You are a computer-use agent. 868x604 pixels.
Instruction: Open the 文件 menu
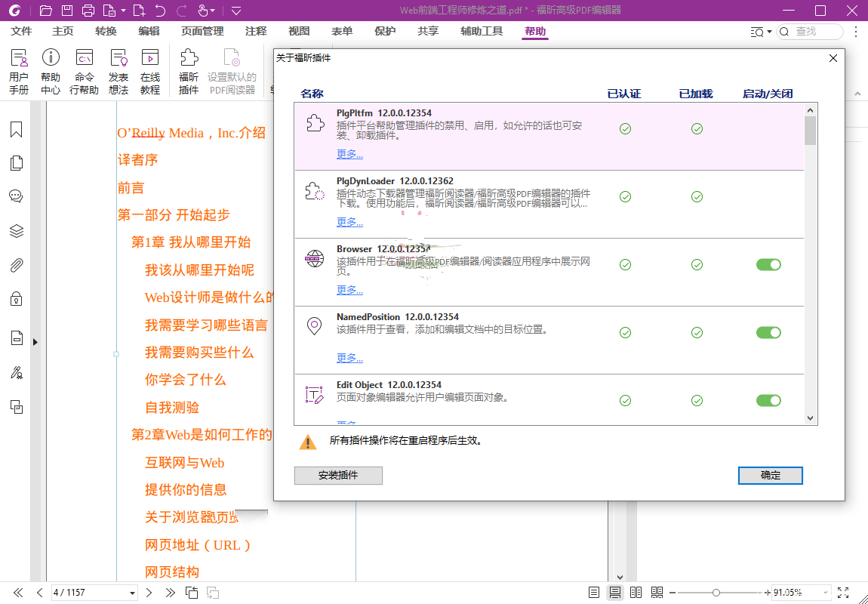(22, 32)
